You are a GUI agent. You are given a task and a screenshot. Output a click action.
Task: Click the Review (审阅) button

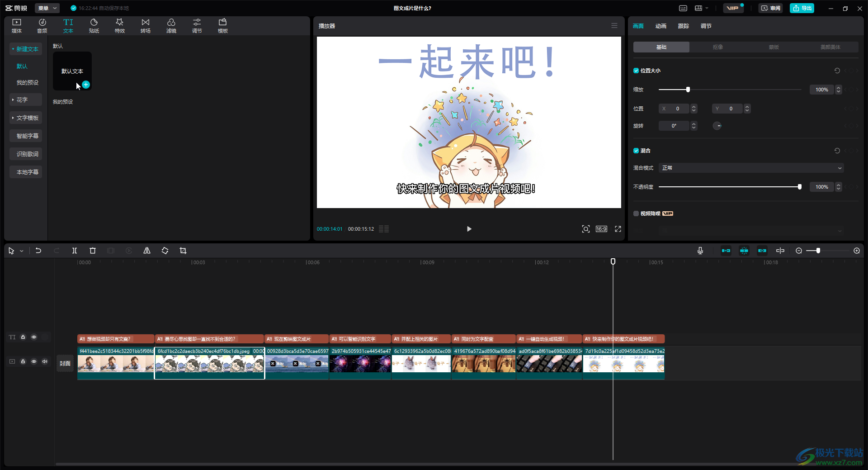pyautogui.click(x=771, y=8)
